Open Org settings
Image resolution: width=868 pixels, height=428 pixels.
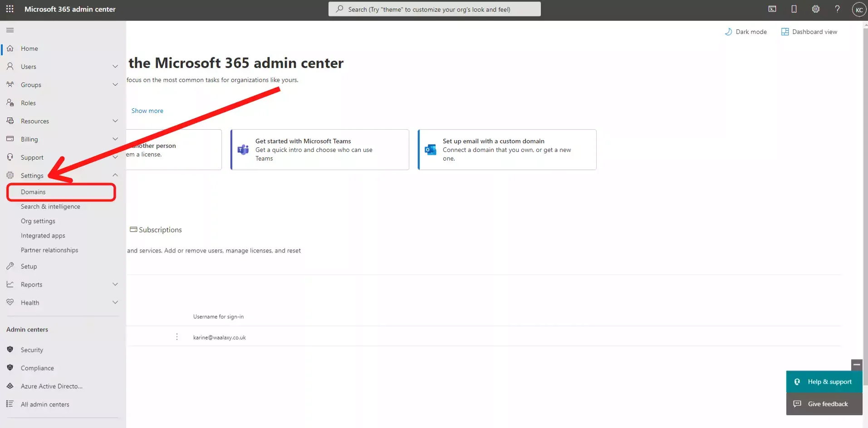(38, 221)
